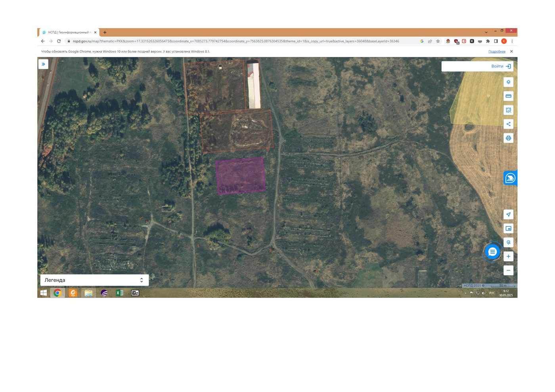This screenshot has width=555, height=392.
Task: Open Excel from the taskbar
Action: 119,293
